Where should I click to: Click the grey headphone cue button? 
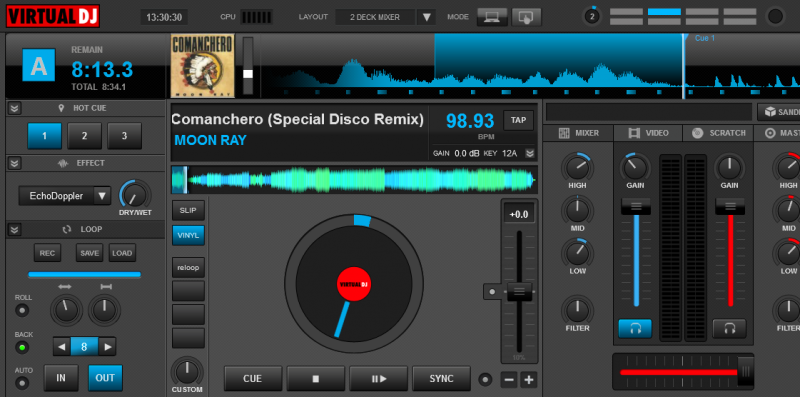click(729, 329)
